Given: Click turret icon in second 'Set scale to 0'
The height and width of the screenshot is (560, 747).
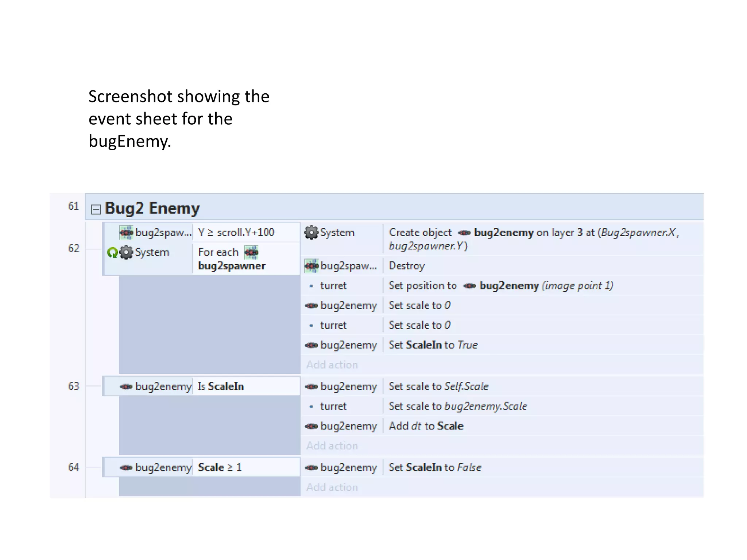Looking at the screenshot, I should click(x=311, y=326).
